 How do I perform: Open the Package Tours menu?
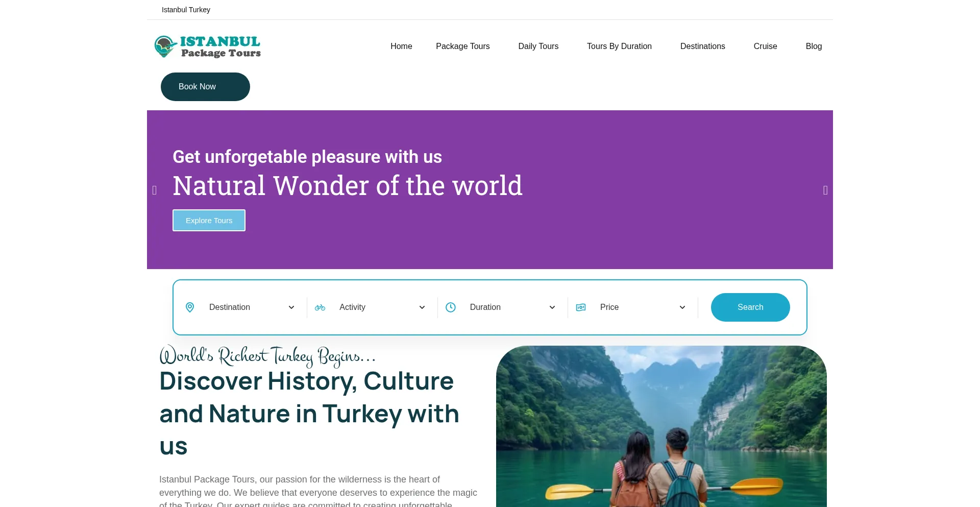(463, 46)
